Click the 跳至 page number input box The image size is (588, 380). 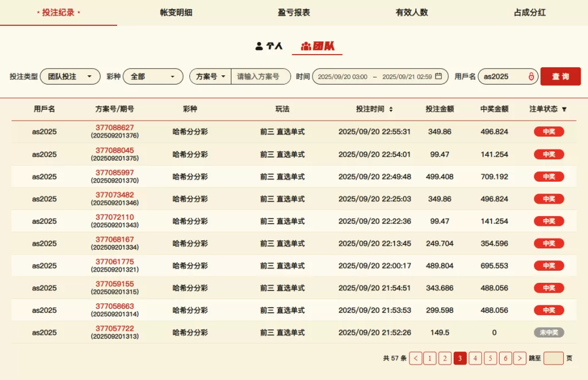[554, 358]
